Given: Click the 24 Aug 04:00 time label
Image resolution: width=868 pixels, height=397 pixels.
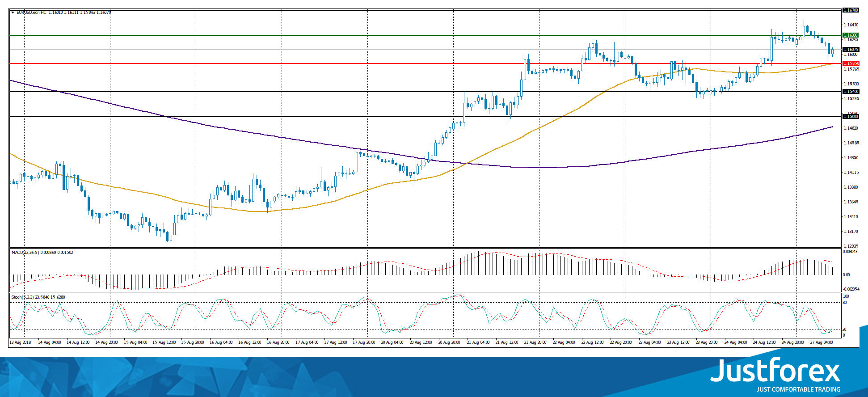Looking at the screenshot, I should click(736, 342).
